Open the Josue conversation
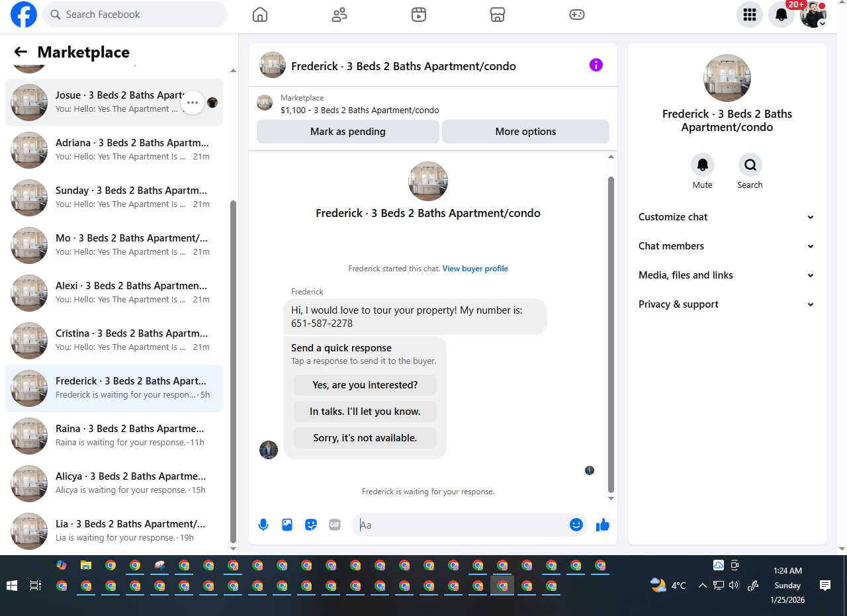 pos(114,103)
